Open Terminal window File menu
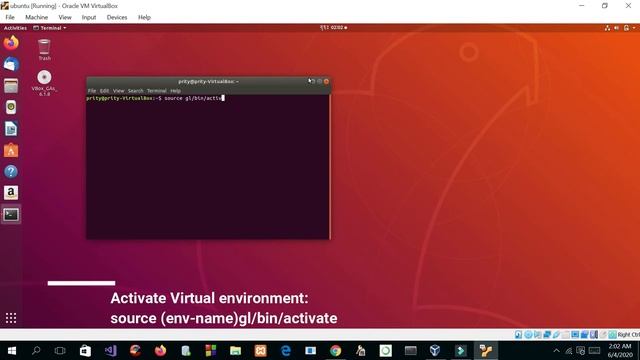This screenshot has height=360, width=640. pyautogui.click(x=92, y=91)
